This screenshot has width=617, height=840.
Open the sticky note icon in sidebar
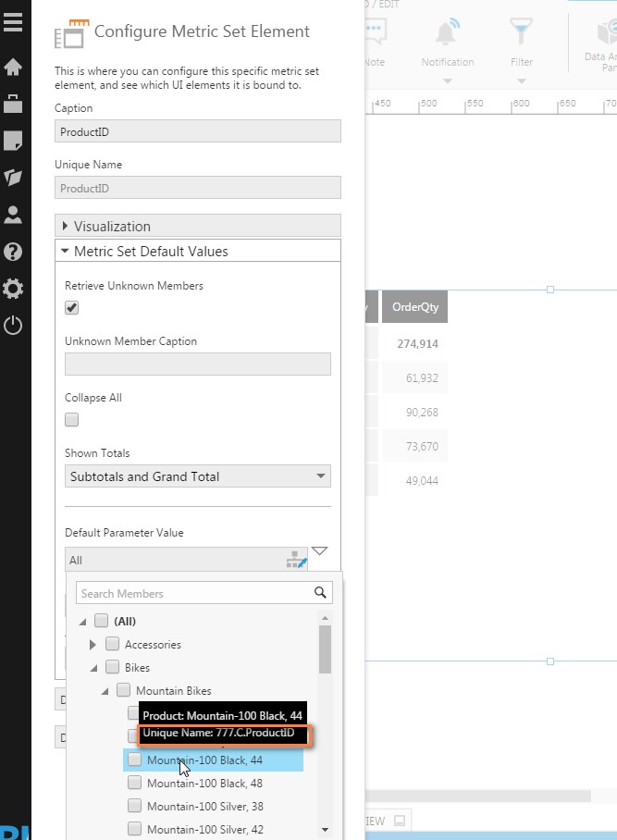click(13, 141)
